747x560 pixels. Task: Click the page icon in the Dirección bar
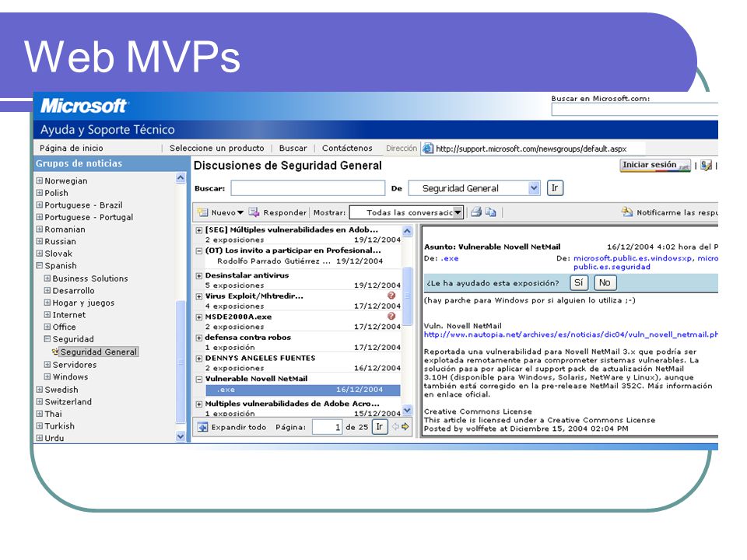tap(428, 148)
